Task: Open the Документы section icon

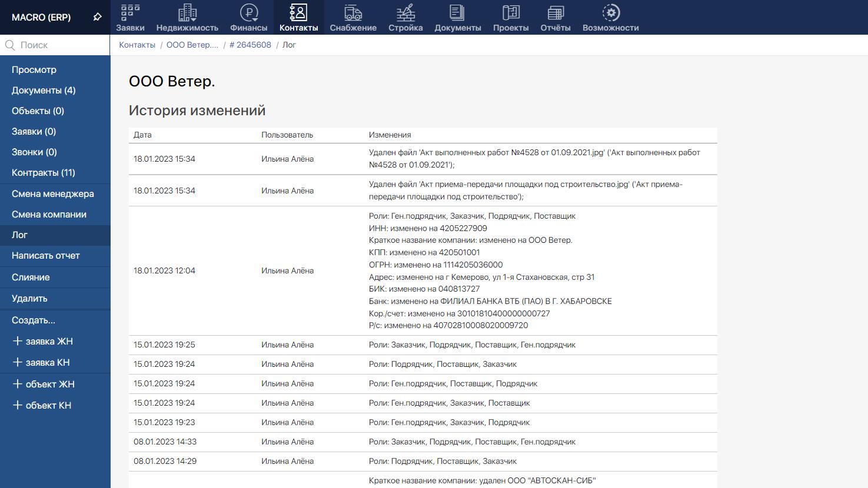Action: coord(457,13)
